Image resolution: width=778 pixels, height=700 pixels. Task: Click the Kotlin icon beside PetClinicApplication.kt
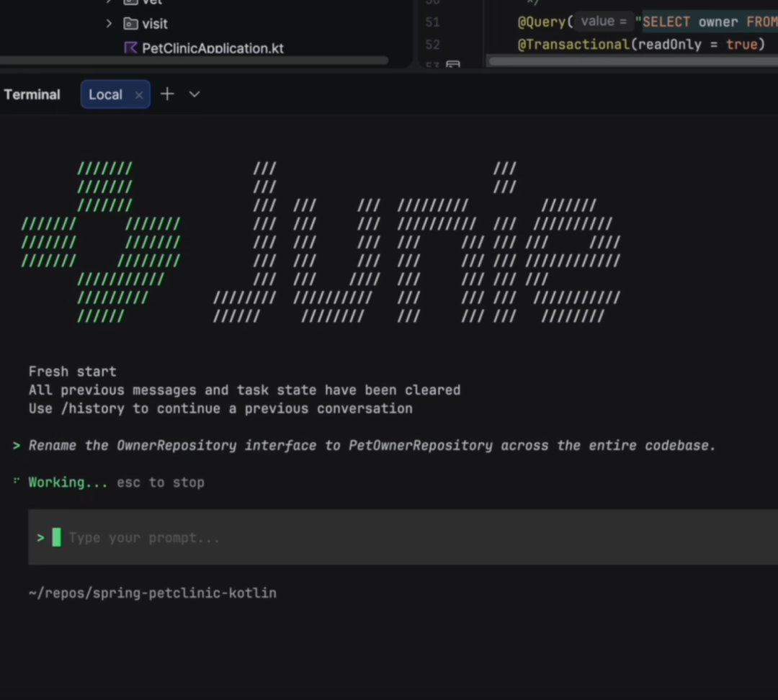coord(130,48)
